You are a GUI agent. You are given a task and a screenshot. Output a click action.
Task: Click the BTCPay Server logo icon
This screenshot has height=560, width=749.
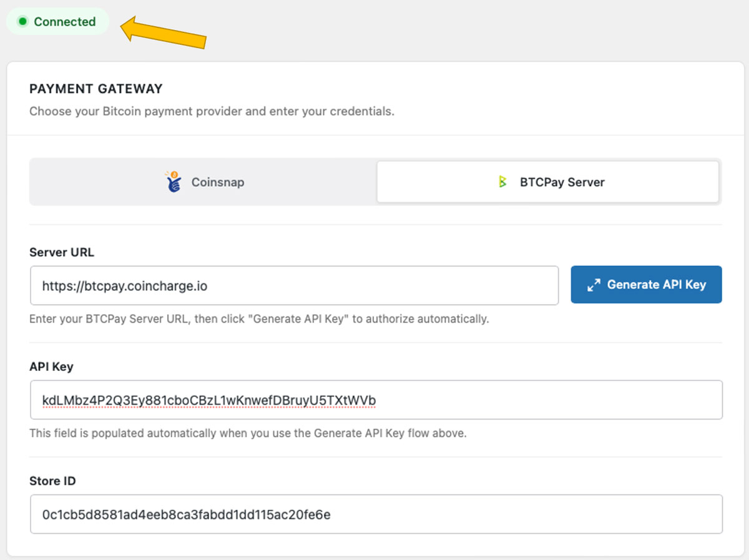pyautogui.click(x=502, y=182)
